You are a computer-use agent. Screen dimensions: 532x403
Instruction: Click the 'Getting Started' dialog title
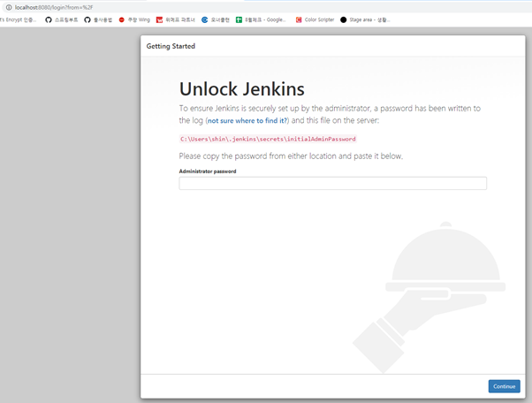[171, 46]
